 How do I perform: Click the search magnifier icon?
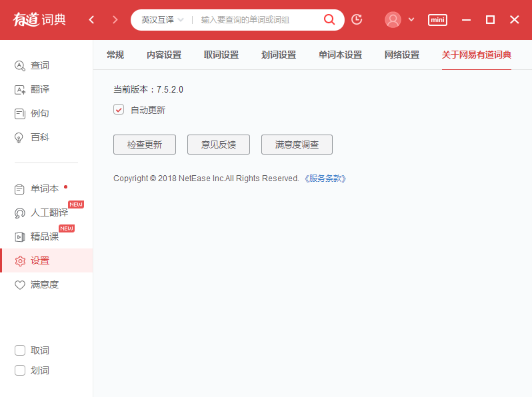pyautogui.click(x=329, y=19)
